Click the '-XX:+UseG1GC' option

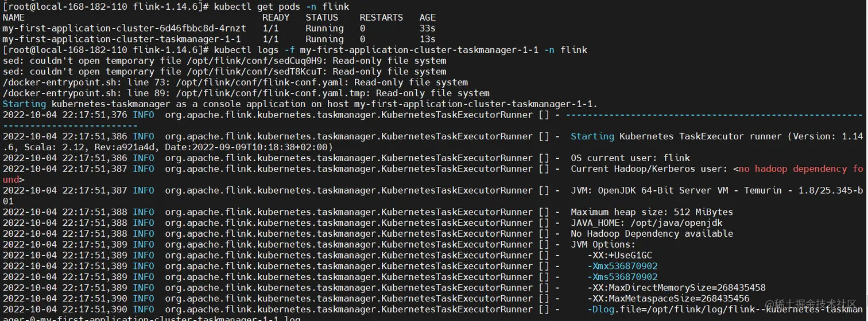[x=619, y=255]
